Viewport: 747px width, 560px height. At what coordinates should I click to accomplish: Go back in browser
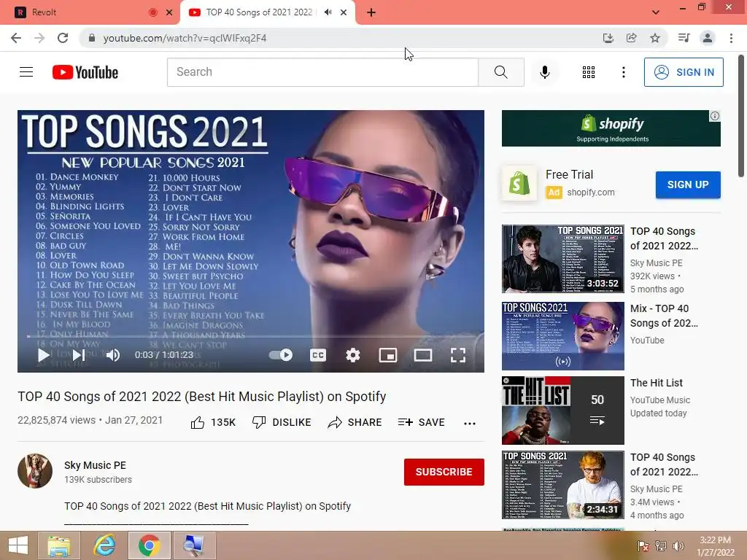16,38
